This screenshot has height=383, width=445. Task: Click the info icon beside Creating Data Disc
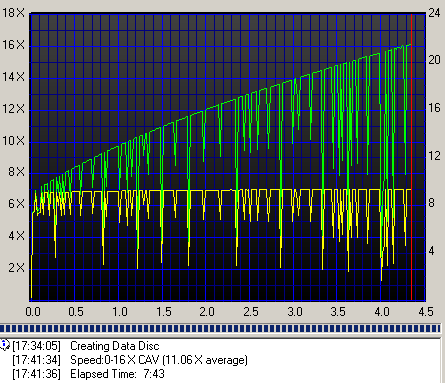coord(5,345)
